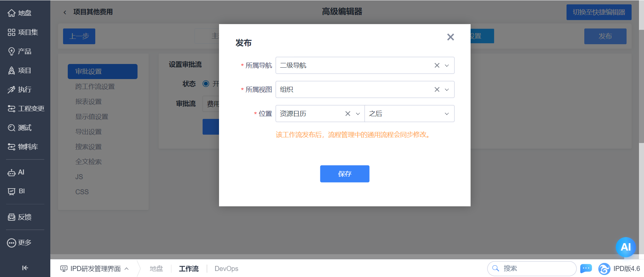
Task: Open the 产品 lightbulb icon
Action: (12, 51)
